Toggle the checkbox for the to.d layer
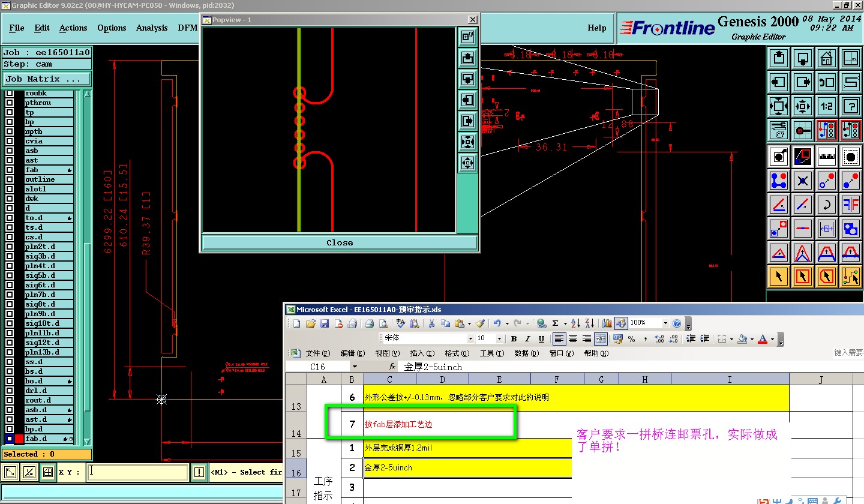Viewport: 864px width, 504px height. [x=10, y=218]
